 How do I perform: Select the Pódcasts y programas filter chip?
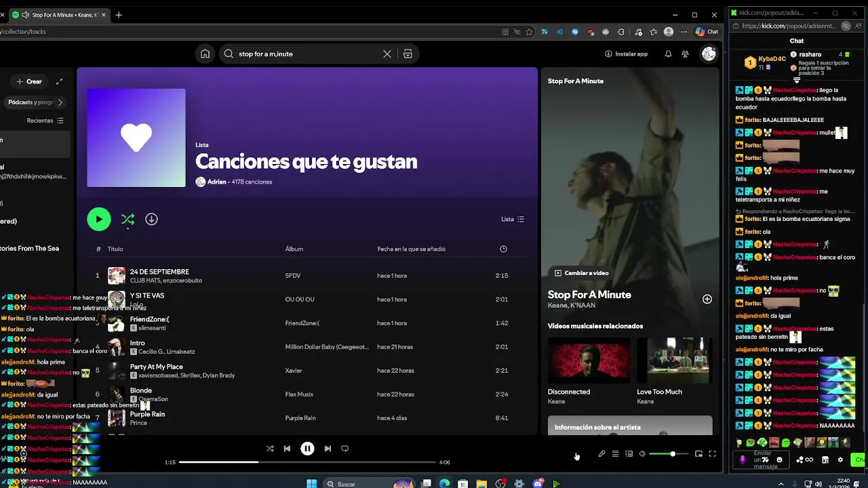tap(29, 102)
